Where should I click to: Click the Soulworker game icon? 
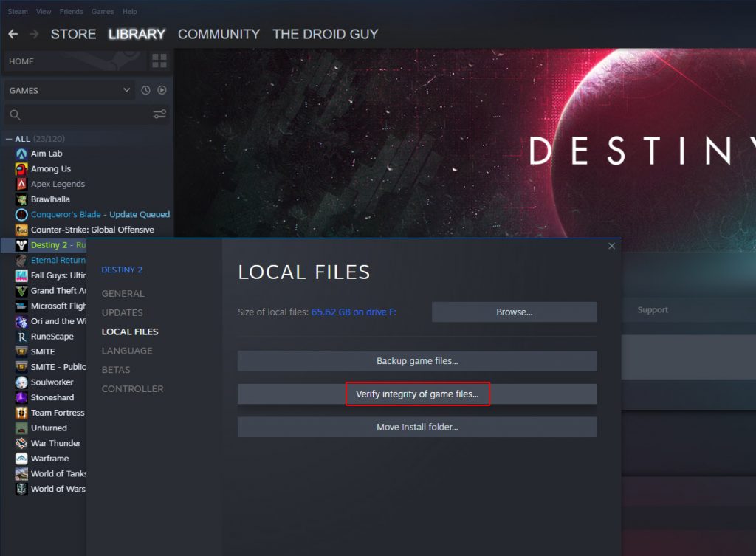(21, 382)
